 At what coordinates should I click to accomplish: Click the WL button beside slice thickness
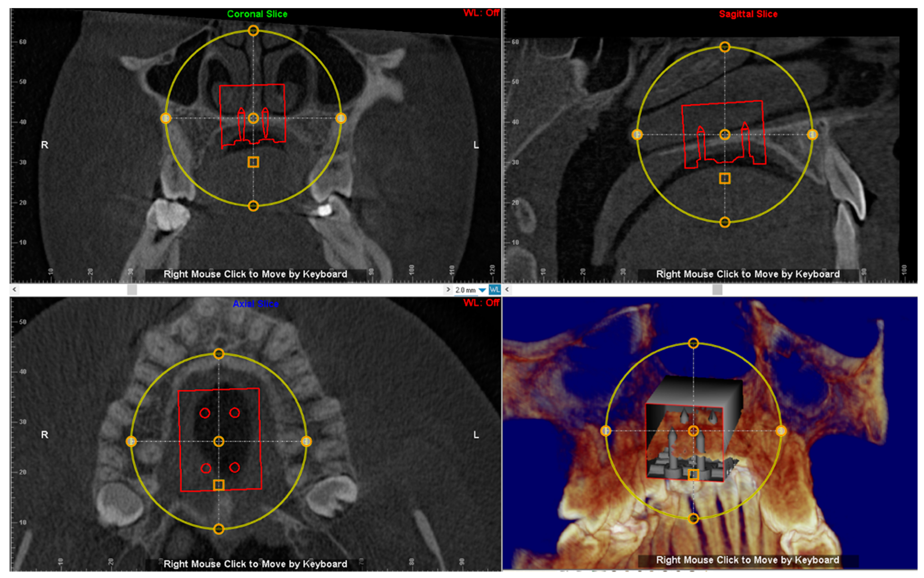[x=494, y=290]
